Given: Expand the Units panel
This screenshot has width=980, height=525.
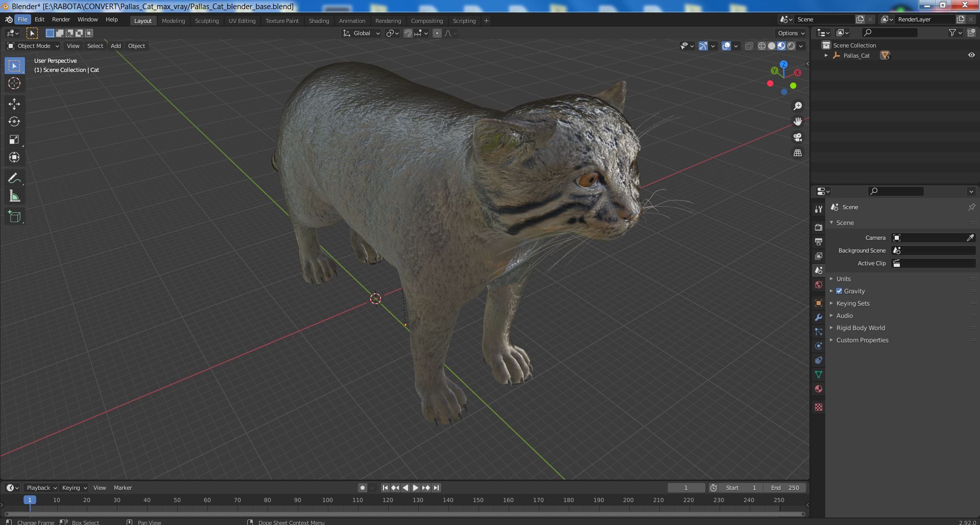Looking at the screenshot, I should [x=843, y=279].
